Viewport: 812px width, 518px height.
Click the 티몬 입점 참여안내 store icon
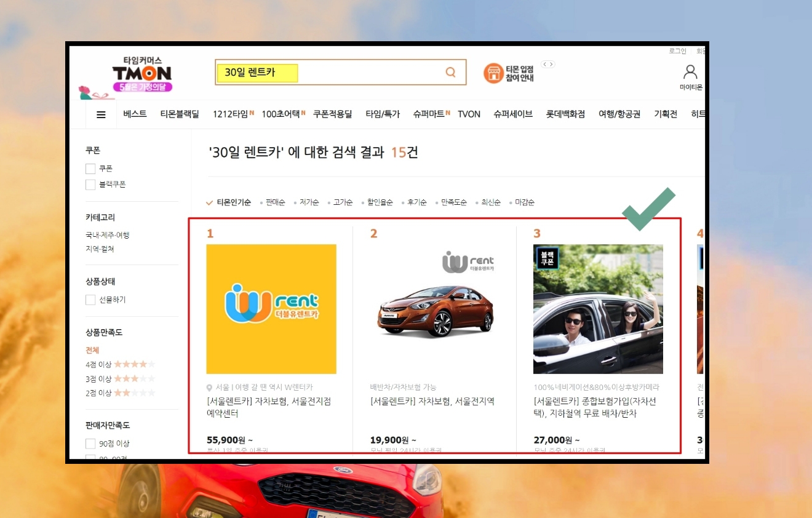pyautogui.click(x=493, y=73)
